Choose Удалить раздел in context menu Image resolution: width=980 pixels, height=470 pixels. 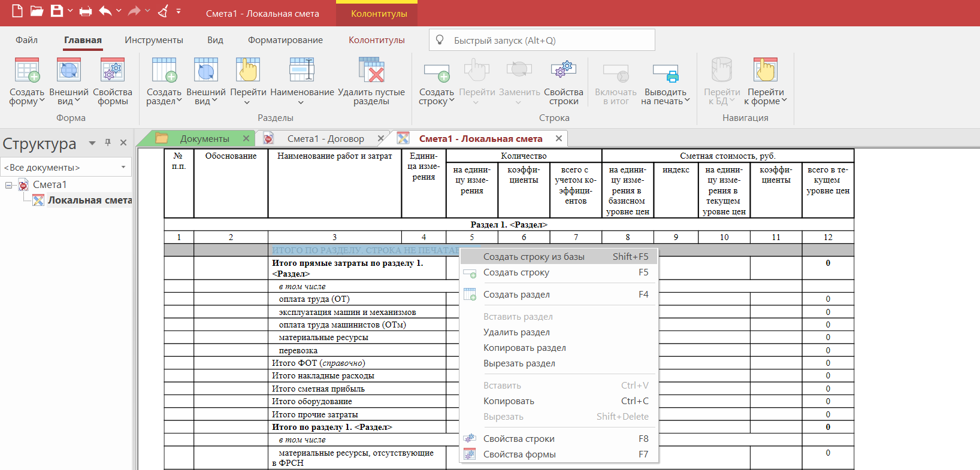pyautogui.click(x=559, y=332)
